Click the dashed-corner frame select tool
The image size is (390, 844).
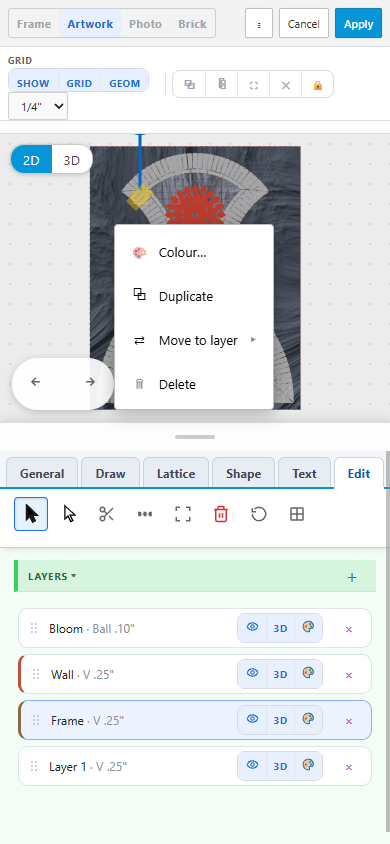(183, 514)
